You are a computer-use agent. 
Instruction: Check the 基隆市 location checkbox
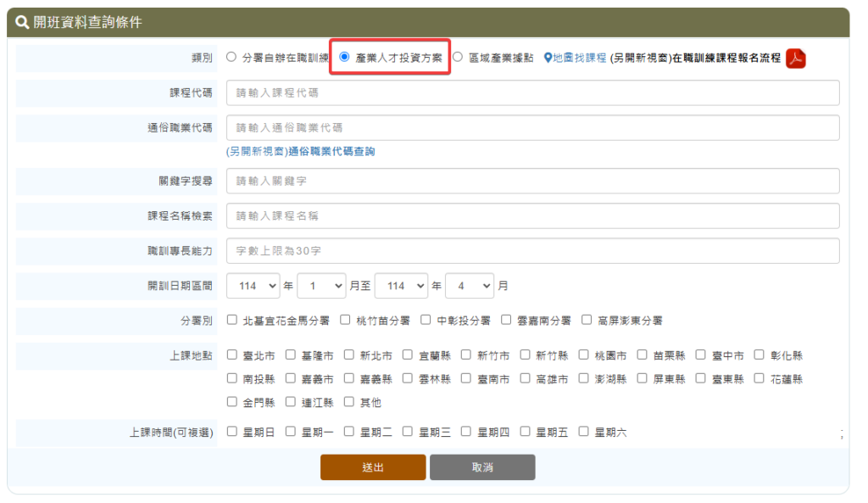click(291, 355)
